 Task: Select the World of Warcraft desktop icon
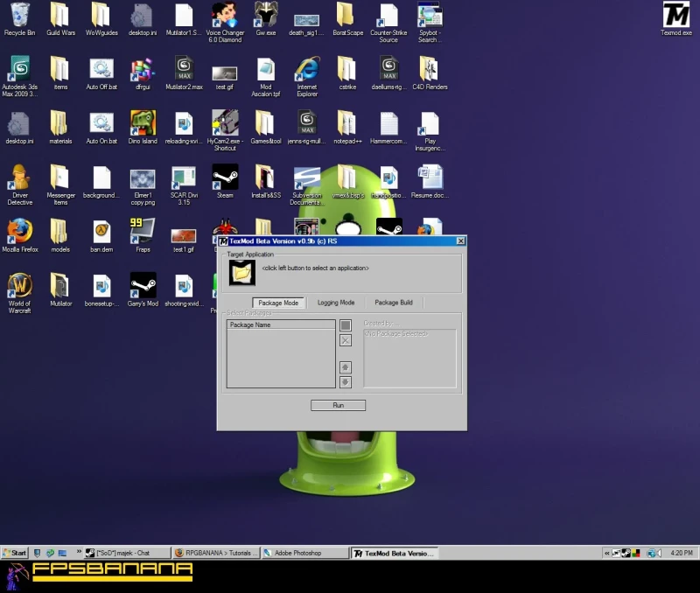[x=19, y=285]
